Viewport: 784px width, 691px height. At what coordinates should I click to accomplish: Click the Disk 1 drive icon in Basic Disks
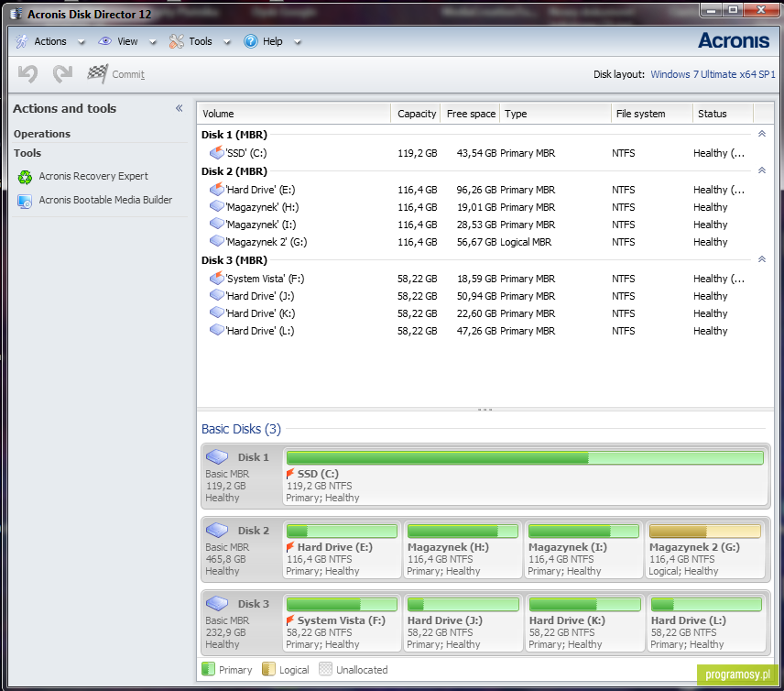[217, 456]
